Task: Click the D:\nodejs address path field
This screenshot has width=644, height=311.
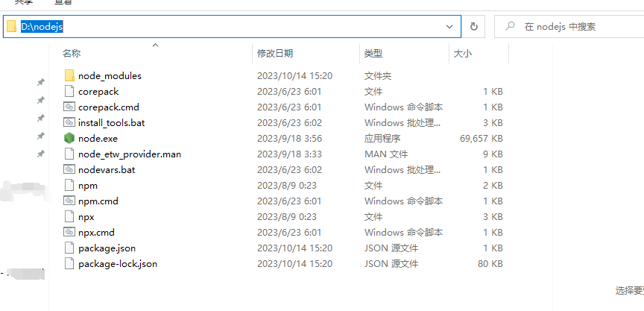Action: tap(232, 26)
